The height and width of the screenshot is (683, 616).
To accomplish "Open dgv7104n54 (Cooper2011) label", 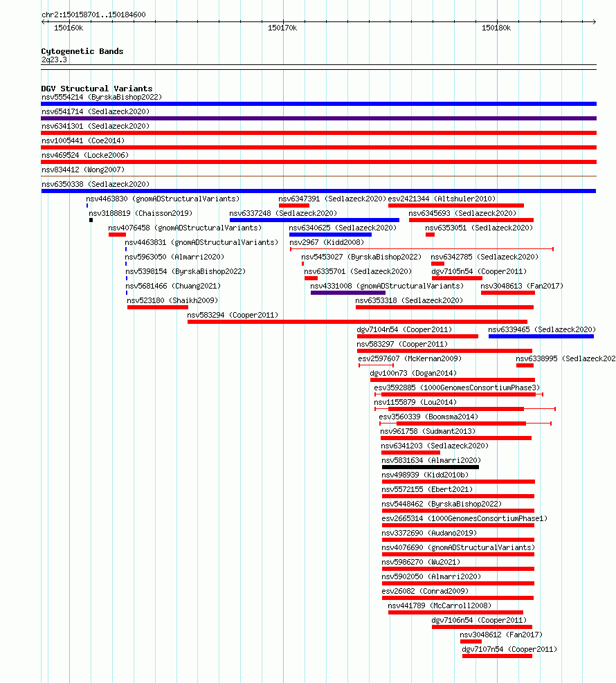I will pyautogui.click(x=405, y=329).
